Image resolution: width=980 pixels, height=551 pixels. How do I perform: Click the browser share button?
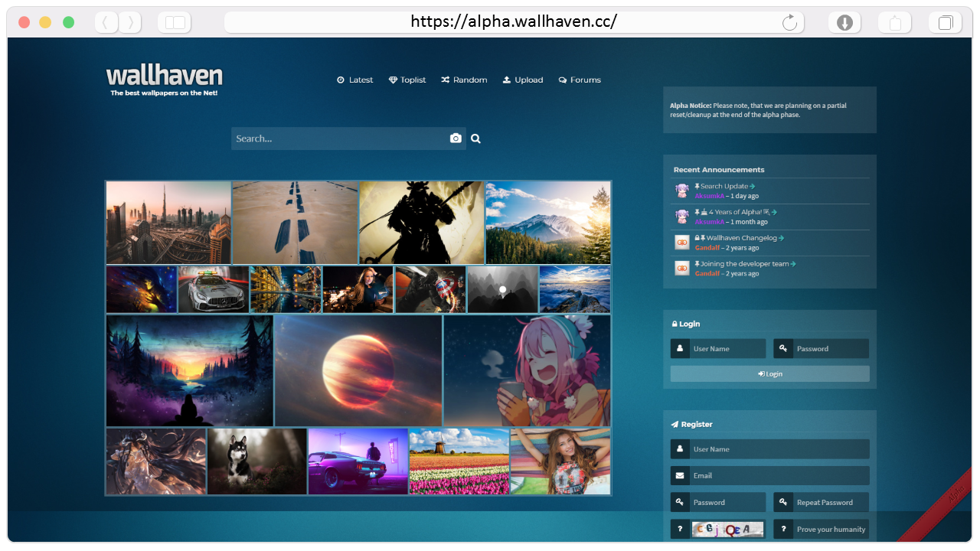click(x=895, y=23)
